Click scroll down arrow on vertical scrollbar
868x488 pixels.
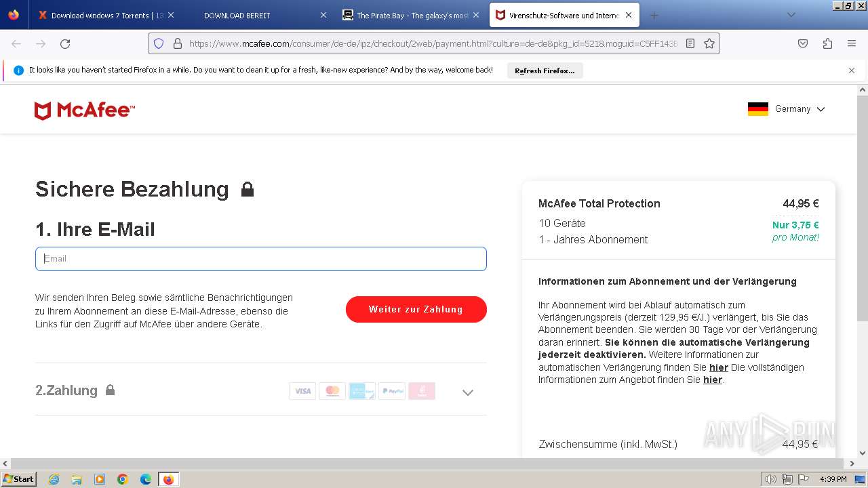point(863,453)
